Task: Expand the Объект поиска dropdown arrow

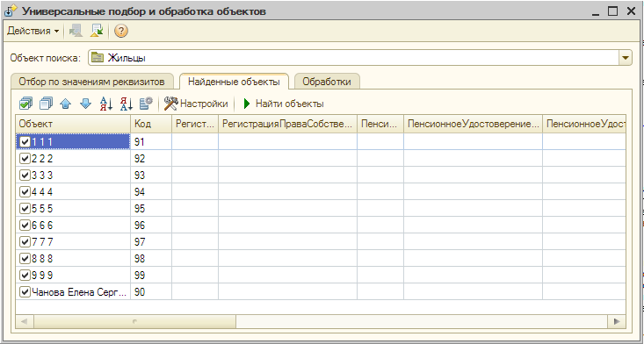Action: [626, 58]
